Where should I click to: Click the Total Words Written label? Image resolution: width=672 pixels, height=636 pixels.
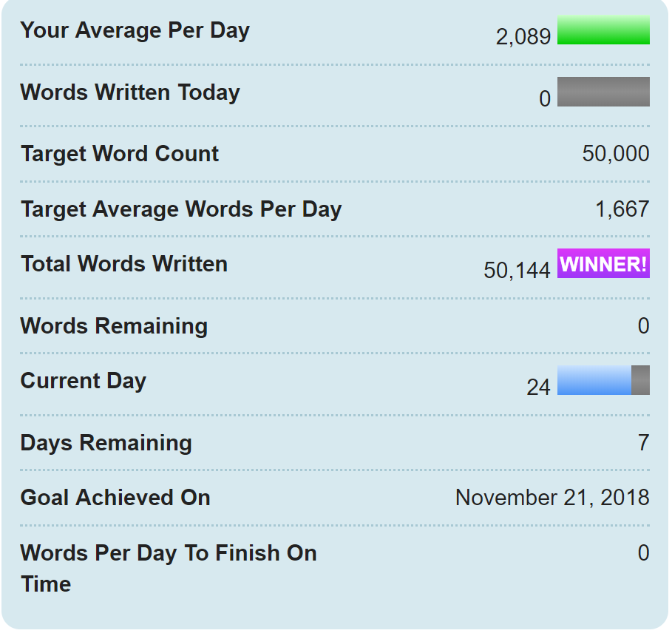tap(124, 264)
